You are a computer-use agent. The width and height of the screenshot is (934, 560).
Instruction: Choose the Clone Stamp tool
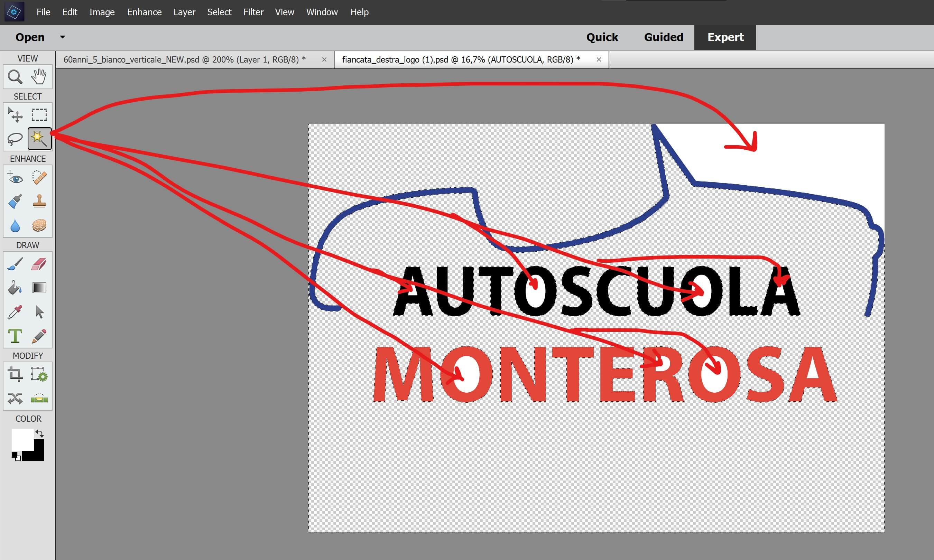39,201
